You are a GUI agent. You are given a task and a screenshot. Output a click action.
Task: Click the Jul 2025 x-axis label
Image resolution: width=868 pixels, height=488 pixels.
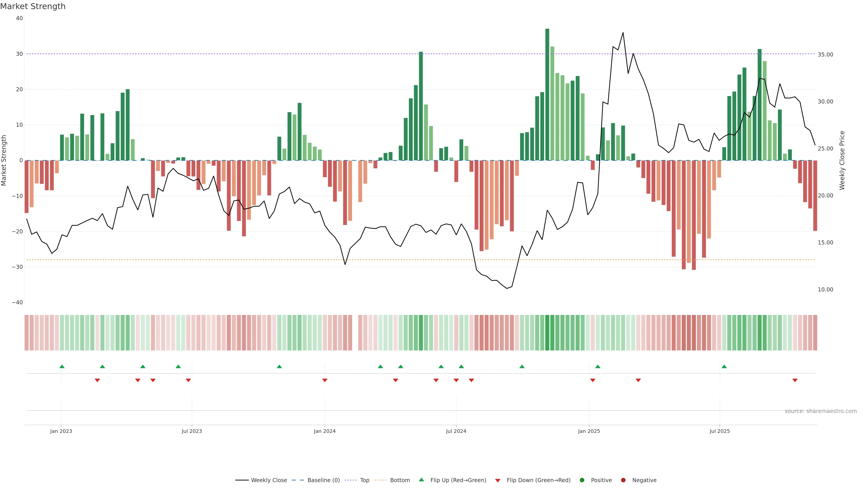coord(719,431)
